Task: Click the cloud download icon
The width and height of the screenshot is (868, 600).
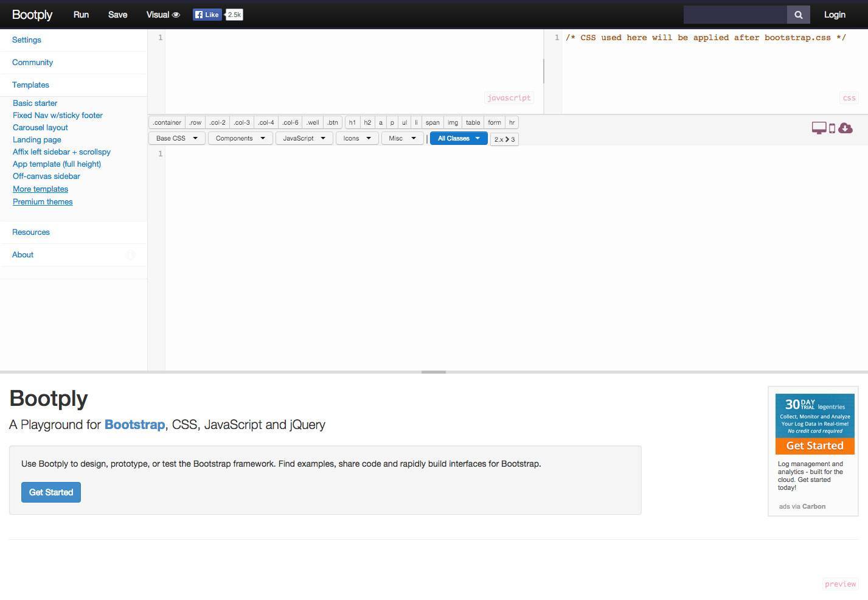Action: pos(845,128)
